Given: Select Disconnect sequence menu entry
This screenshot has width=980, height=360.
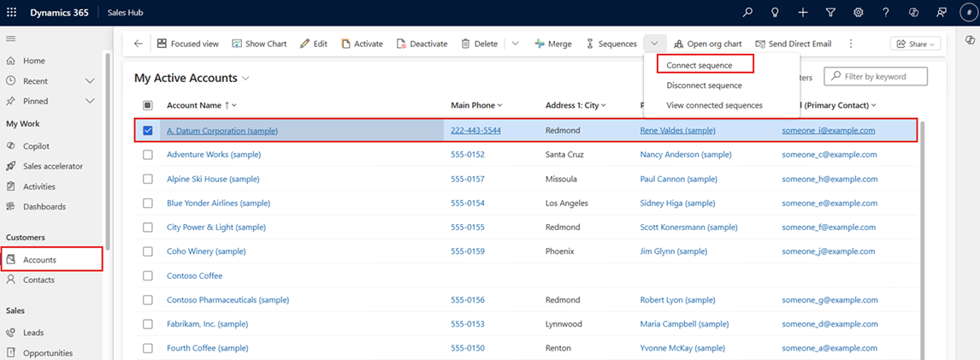Looking at the screenshot, I should click(x=704, y=86).
